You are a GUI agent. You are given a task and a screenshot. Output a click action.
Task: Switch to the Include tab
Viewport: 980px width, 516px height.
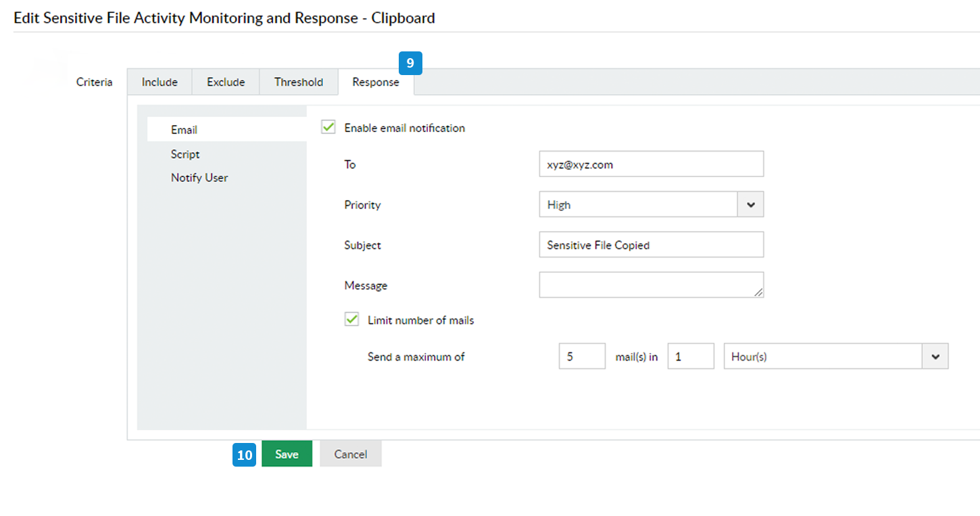[160, 83]
